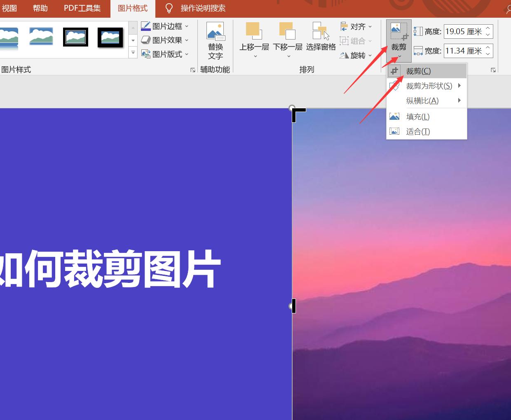Click the 图片样式 group dialog launcher
The width and height of the screenshot is (511, 420).
coord(193,70)
